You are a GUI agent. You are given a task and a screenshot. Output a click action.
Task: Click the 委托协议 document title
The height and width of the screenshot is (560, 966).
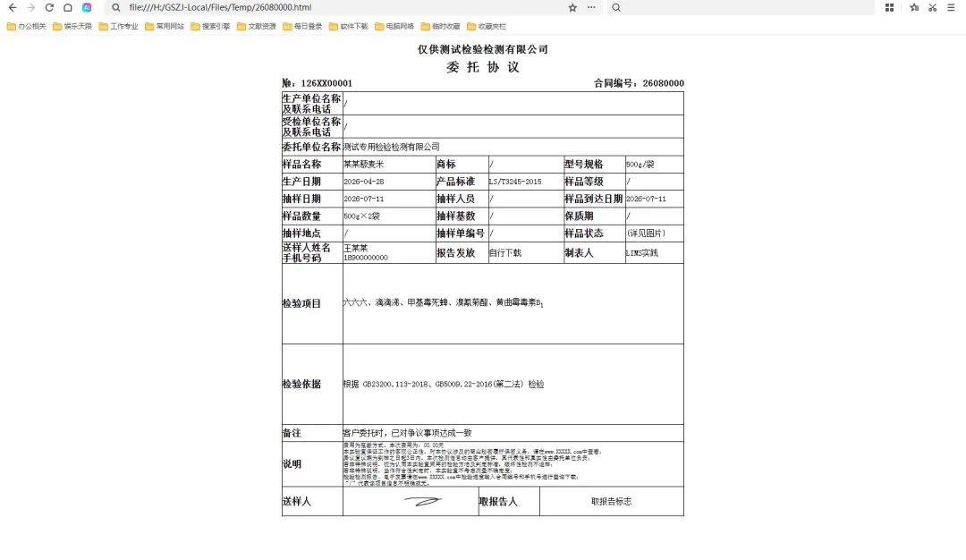[483, 67]
